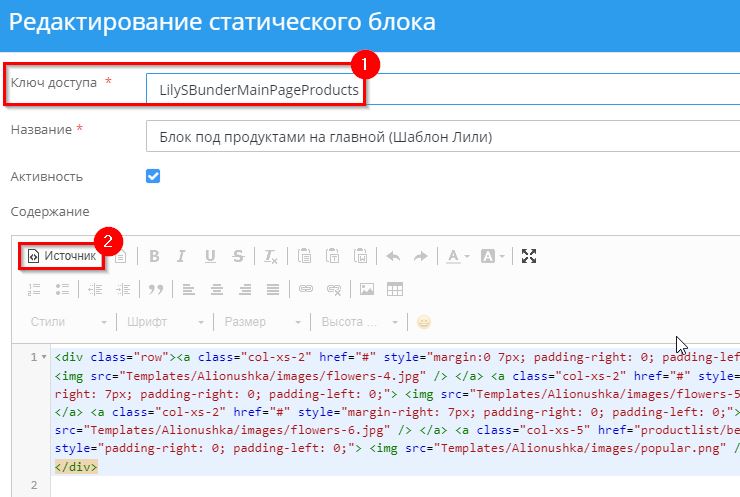Insert a table using table icon
The width and height of the screenshot is (740, 497).
pos(395,289)
